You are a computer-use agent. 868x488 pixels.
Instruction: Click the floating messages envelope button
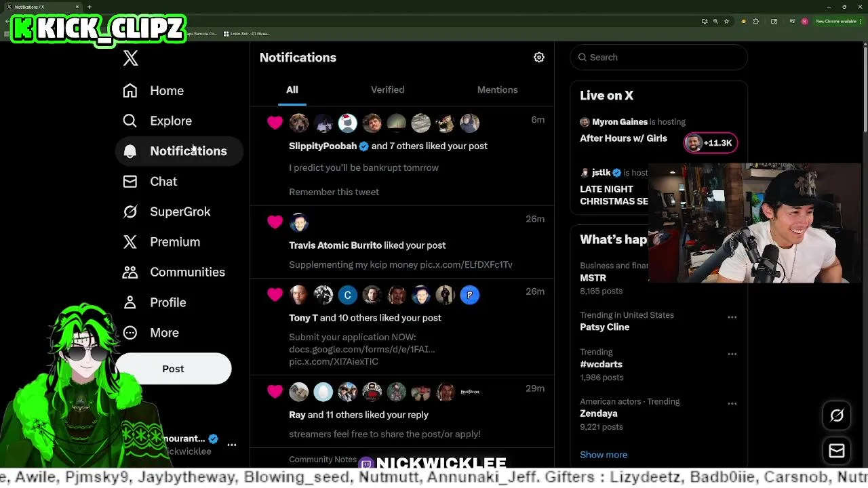pos(837,451)
